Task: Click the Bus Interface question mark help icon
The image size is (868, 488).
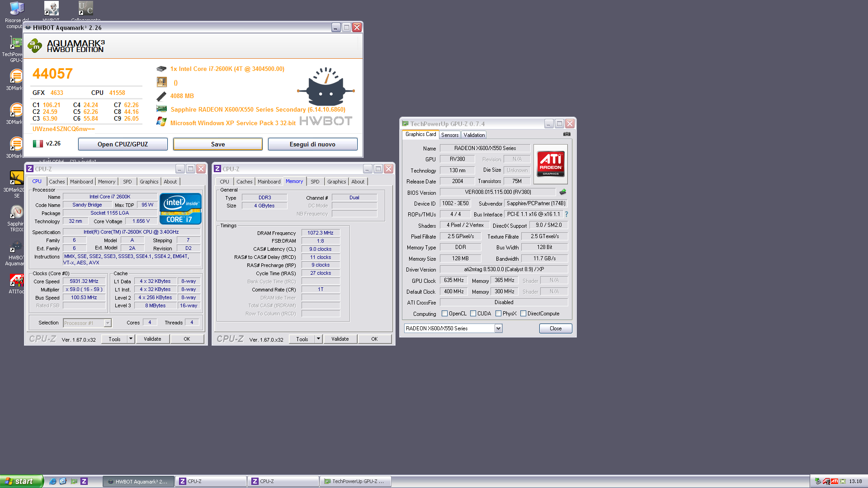Action: 566,214
